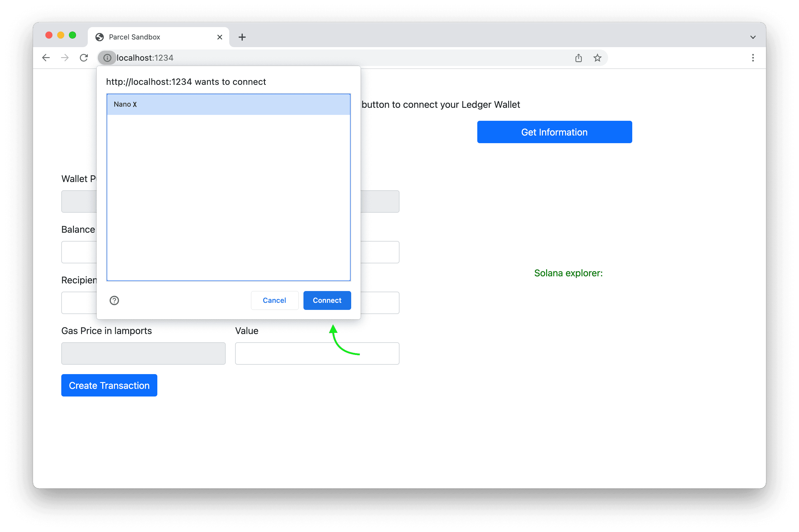799x532 pixels.
Task: Click the browser back arrow
Action: (x=46, y=58)
